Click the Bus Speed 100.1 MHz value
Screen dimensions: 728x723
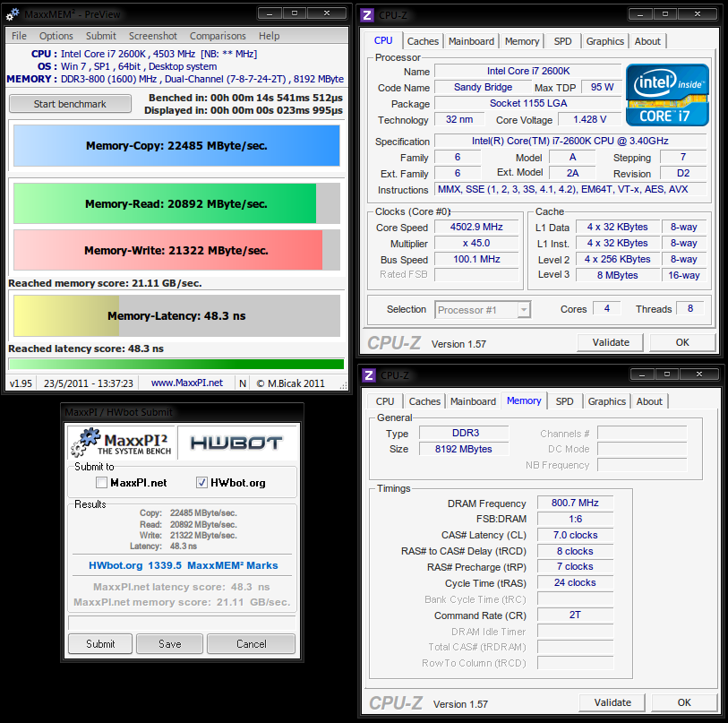[476, 259]
